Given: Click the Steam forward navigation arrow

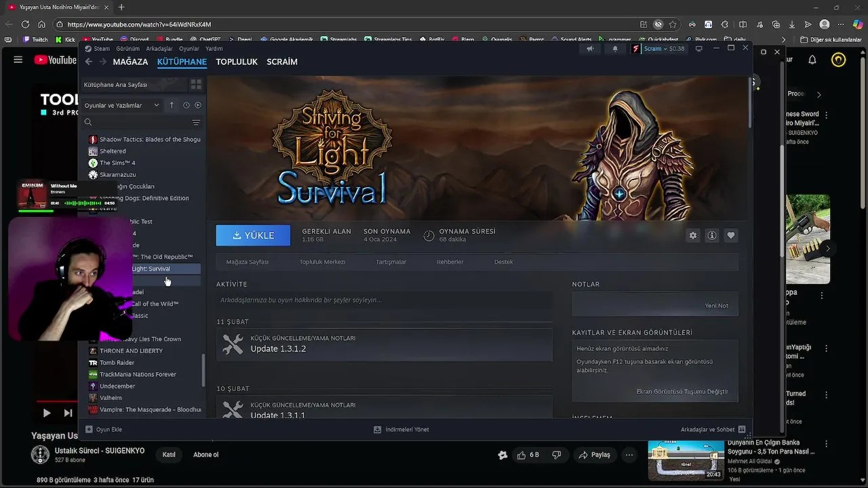Looking at the screenshot, I should (x=103, y=62).
